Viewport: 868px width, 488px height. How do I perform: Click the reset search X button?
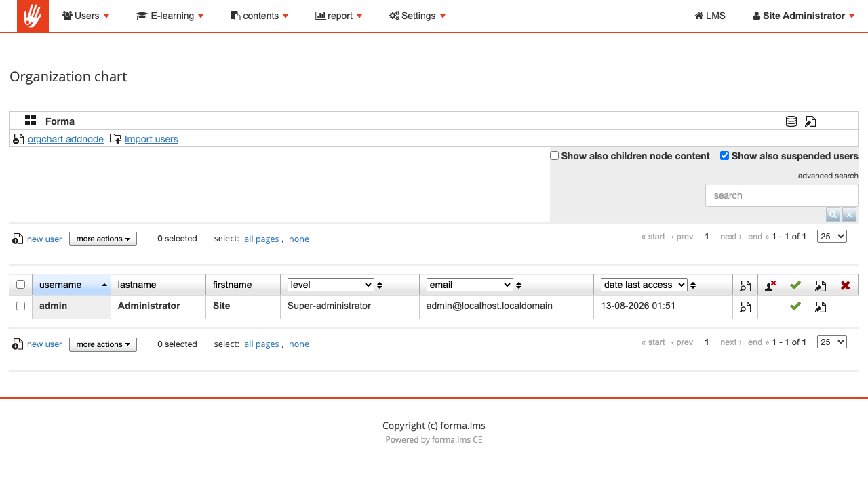850,215
